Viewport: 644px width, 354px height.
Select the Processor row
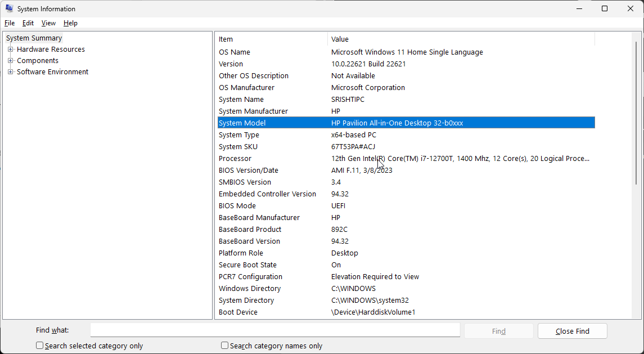[x=406, y=159]
